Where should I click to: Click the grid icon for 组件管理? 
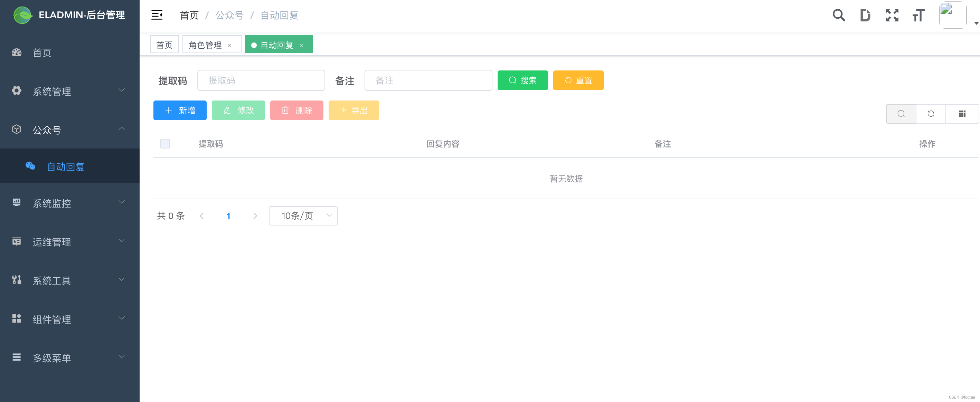coord(16,318)
